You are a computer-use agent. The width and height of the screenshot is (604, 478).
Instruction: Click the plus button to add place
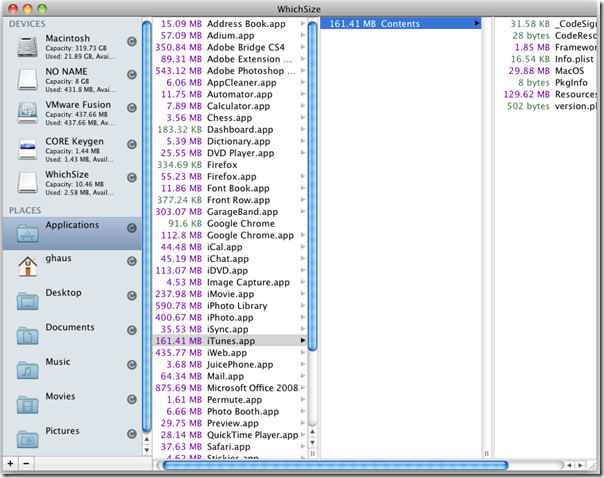click(10, 464)
